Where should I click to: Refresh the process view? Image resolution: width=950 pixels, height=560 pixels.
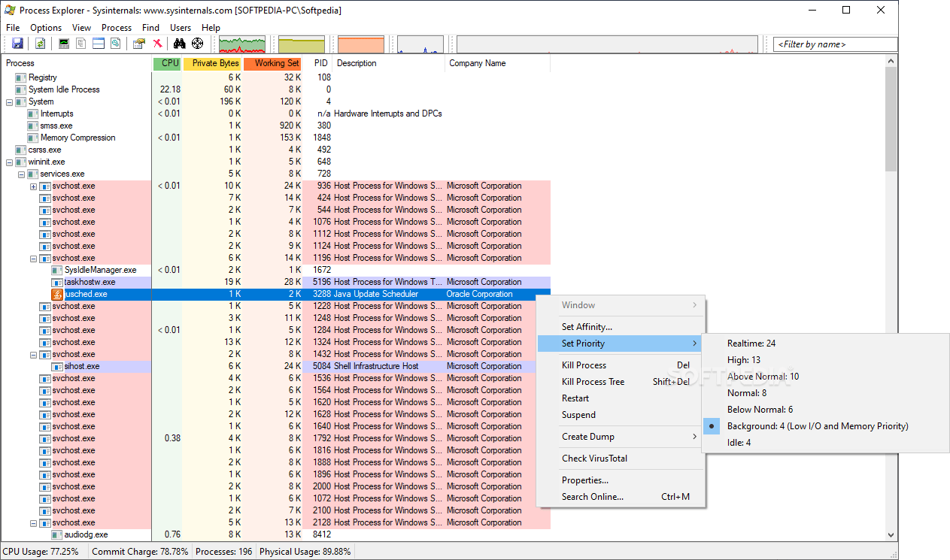click(40, 43)
